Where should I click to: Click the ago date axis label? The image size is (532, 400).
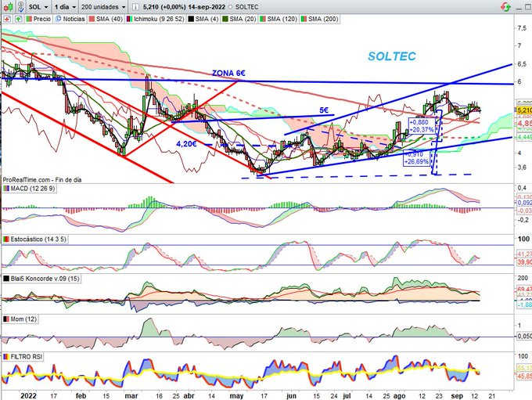click(x=399, y=395)
